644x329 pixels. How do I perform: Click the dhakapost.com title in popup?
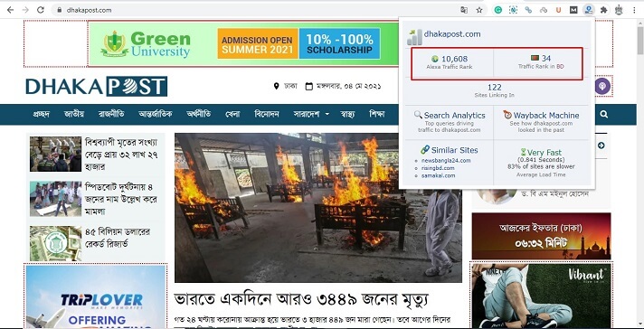(x=452, y=34)
